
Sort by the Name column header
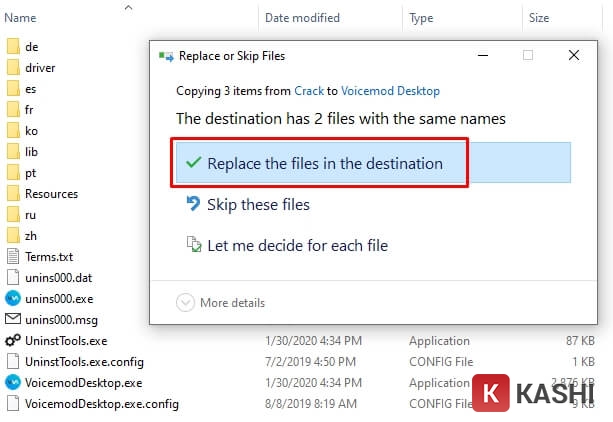[x=20, y=18]
